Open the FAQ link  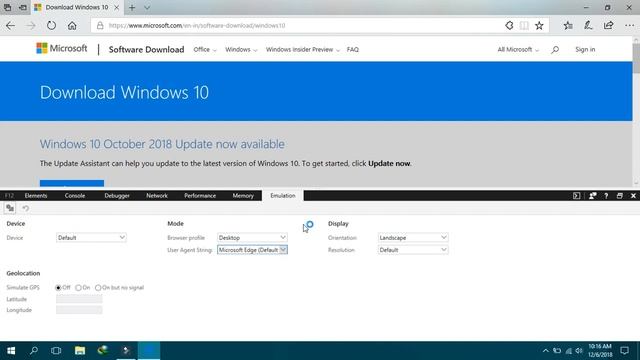353,49
